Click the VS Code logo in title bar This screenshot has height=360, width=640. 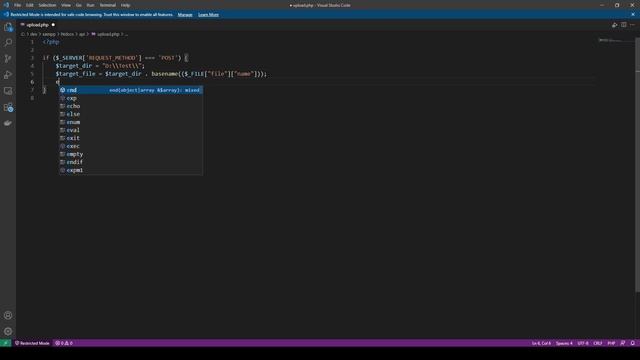pyautogui.click(x=6, y=5)
